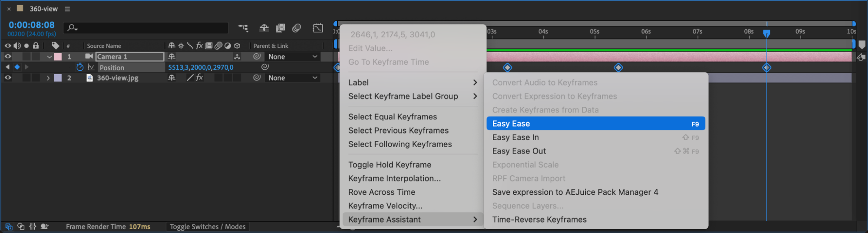Viewport: 868px width, 233px height.
Task: Click the Position pick whip spiral
Action: (265, 67)
